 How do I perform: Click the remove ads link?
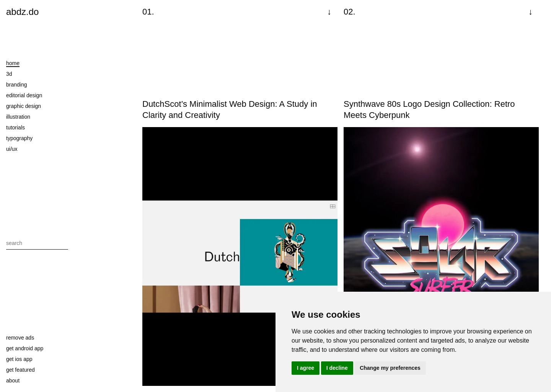click(x=20, y=338)
